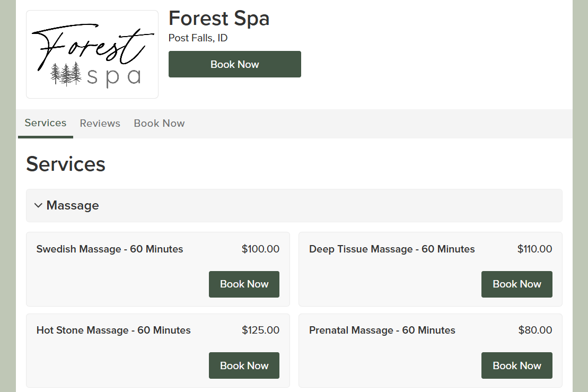Viewport: 588px width, 392px height.
Task: Open the Book Now tab in navigation bar
Action: tap(160, 124)
